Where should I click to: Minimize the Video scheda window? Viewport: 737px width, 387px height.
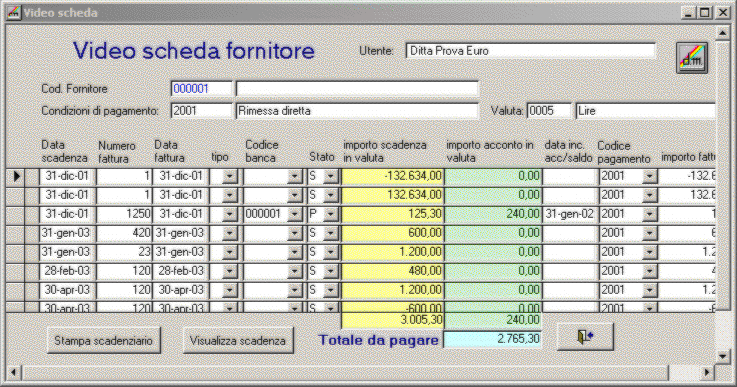coord(689,13)
